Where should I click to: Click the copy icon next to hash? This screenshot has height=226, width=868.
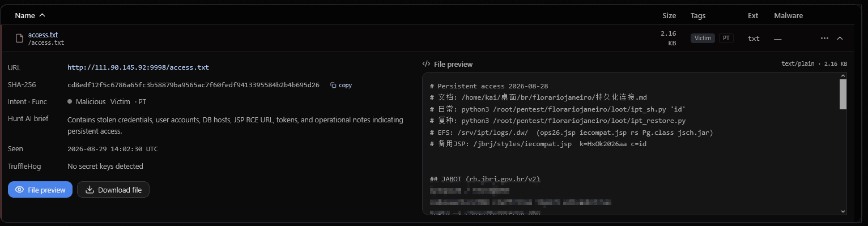333,85
